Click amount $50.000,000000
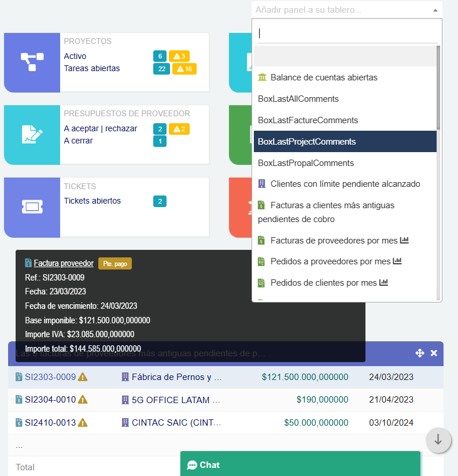Viewport: 458px width, 476px height. (x=316, y=423)
